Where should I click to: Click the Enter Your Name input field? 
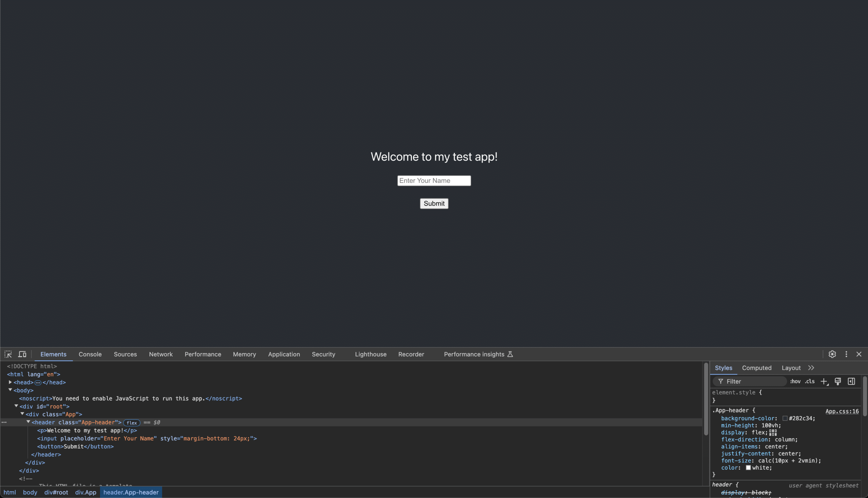pyautogui.click(x=434, y=180)
